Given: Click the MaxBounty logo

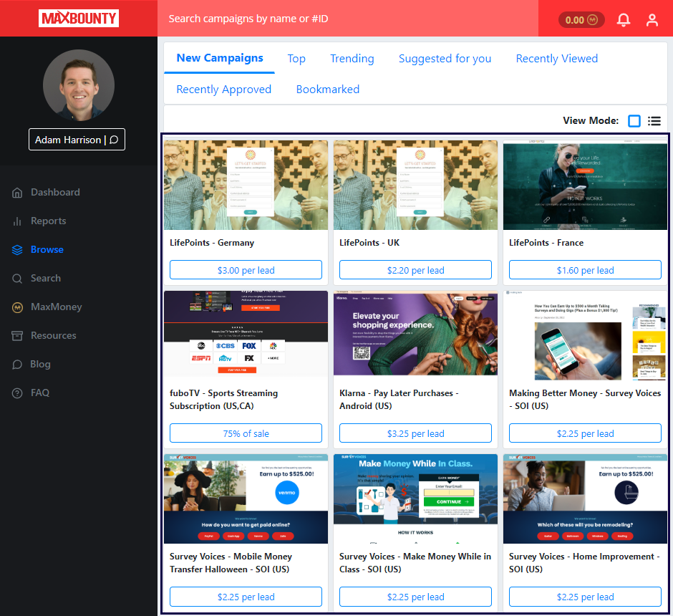Looking at the screenshot, I should [x=79, y=18].
